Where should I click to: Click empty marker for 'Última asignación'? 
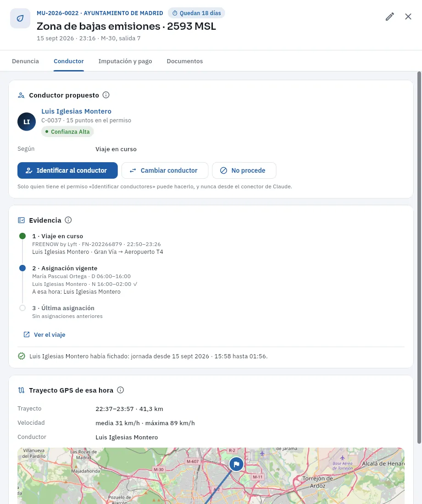click(22, 308)
